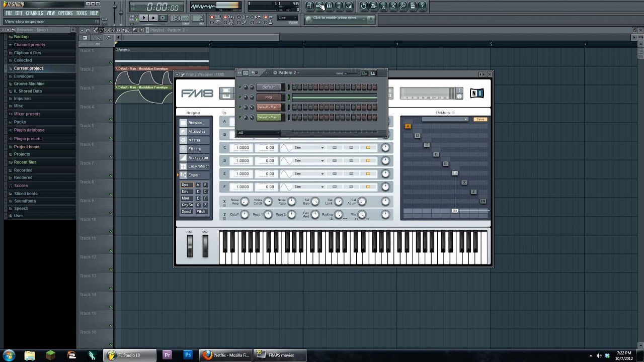Toggle orange button in operator F row
644x362 pixels.
click(x=368, y=187)
